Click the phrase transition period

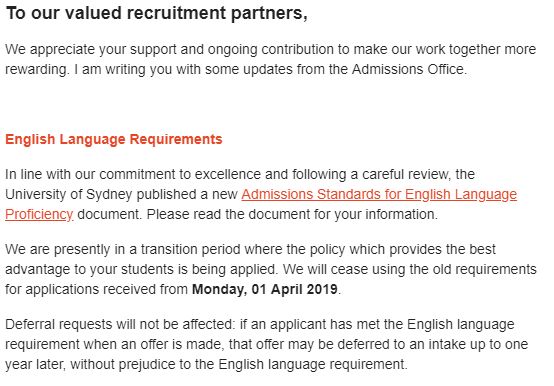click(x=190, y=250)
